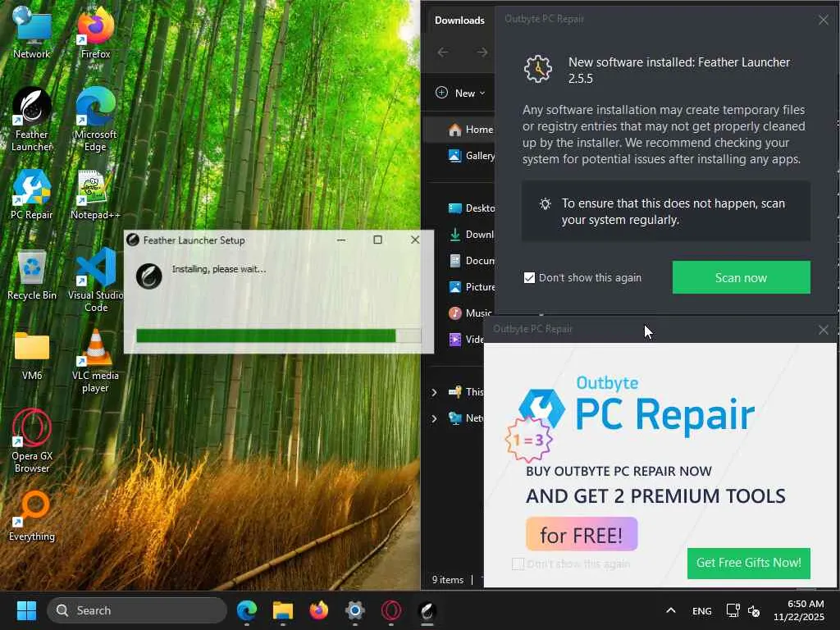The height and width of the screenshot is (630, 840).
Task: Select the Everything search desktop shortcut
Action: coord(32,515)
